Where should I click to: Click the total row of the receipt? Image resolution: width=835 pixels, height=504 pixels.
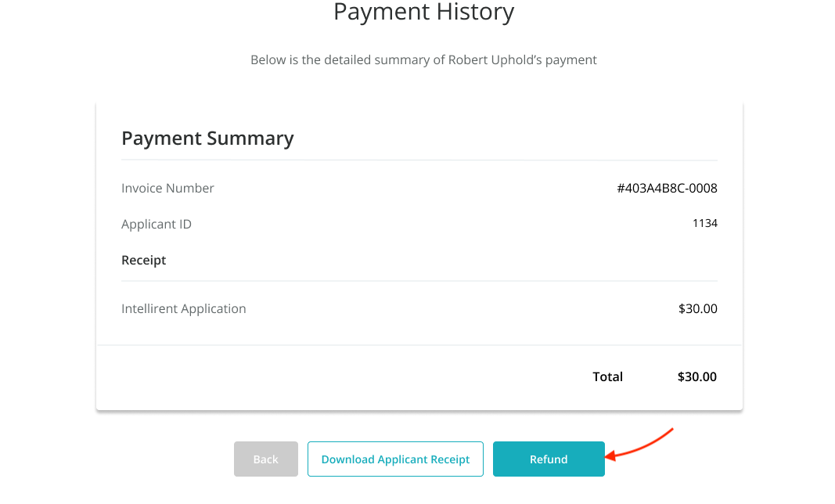[419, 376]
